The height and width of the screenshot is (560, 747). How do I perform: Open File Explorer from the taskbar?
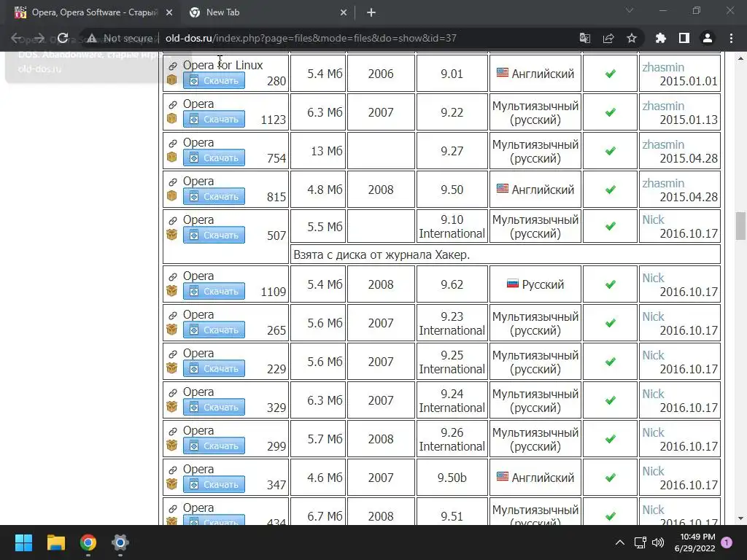pyautogui.click(x=55, y=542)
